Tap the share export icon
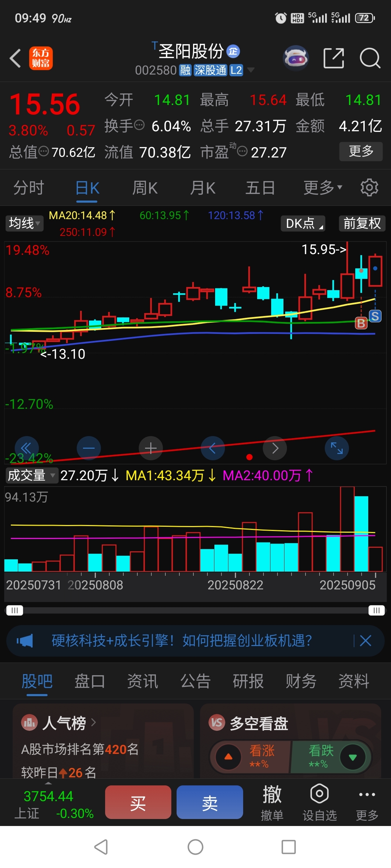This screenshot has width=391, height=868. (334, 58)
